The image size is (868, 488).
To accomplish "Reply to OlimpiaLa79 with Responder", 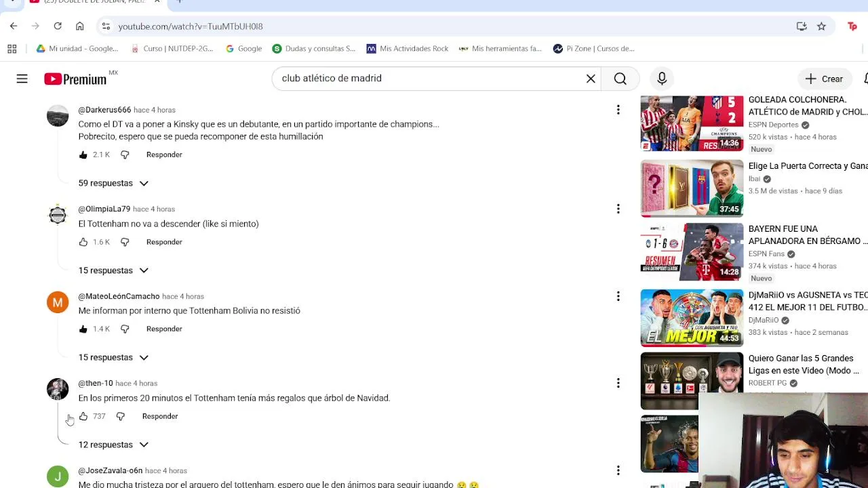I will 164,242.
